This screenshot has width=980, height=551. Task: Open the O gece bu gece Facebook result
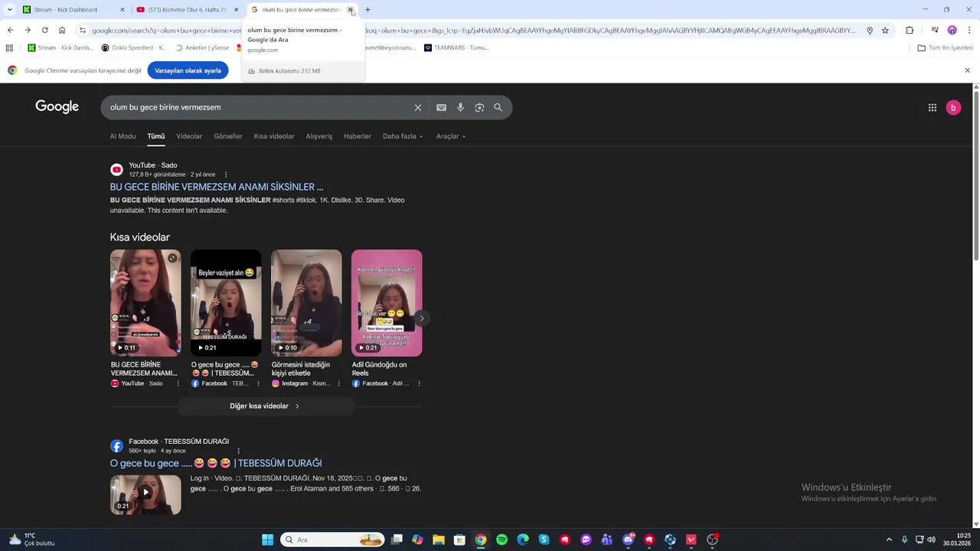[x=216, y=463]
